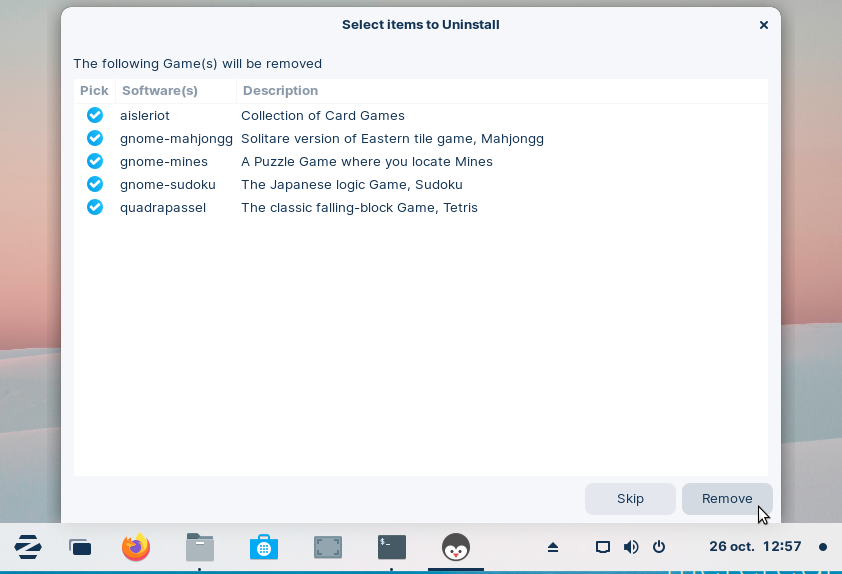Click the Skip button

click(630, 499)
